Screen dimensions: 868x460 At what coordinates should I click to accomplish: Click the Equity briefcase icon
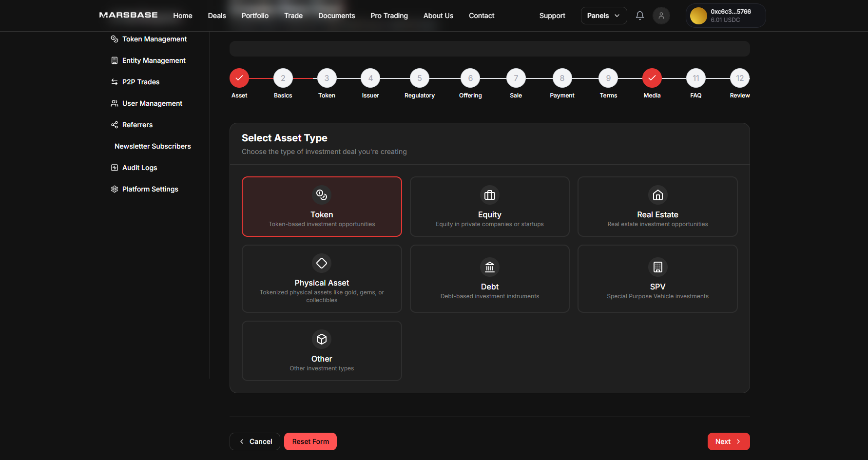489,195
